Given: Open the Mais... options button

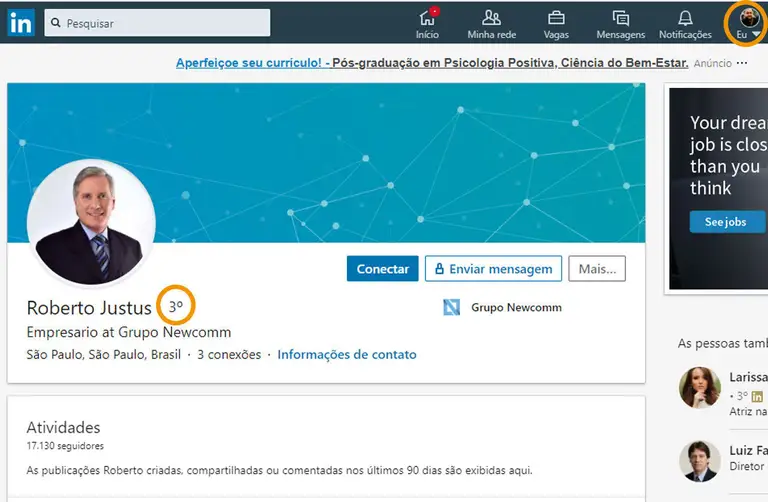Looking at the screenshot, I should coord(597,268).
